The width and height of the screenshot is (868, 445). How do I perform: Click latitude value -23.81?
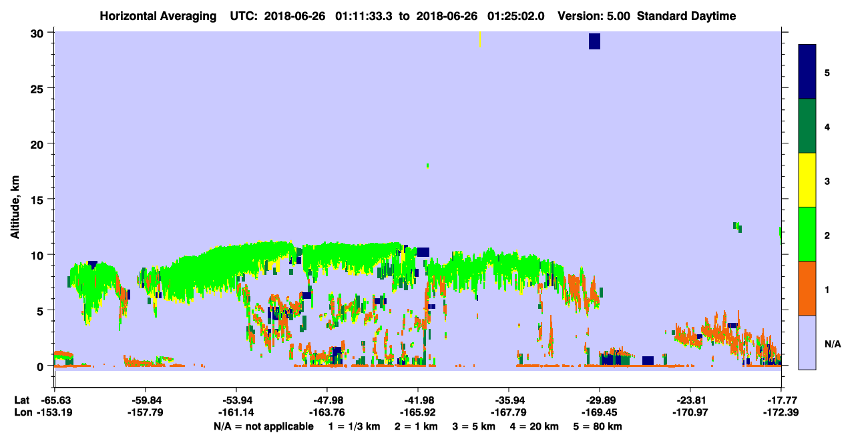tap(690, 400)
